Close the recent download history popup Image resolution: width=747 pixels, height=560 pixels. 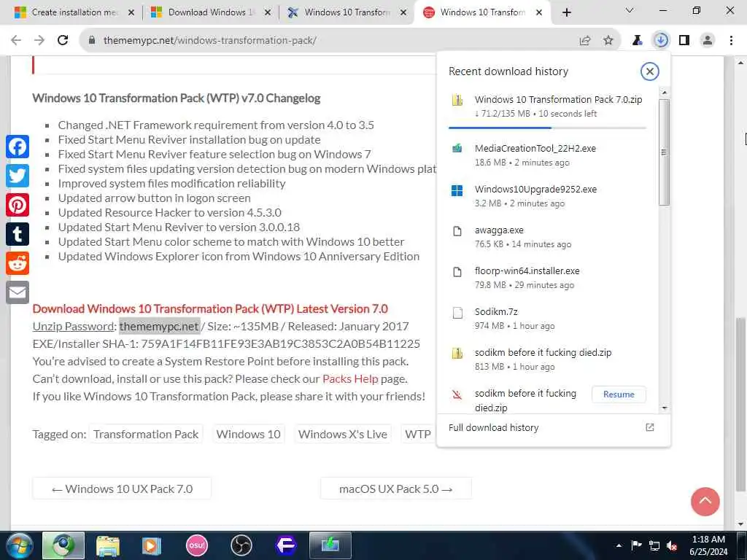[x=650, y=71]
